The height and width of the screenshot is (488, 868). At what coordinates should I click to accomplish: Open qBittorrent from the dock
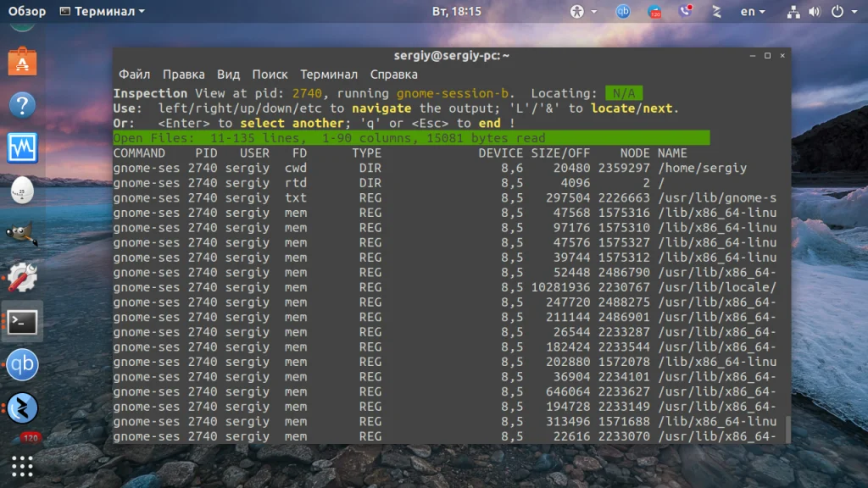(22, 364)
